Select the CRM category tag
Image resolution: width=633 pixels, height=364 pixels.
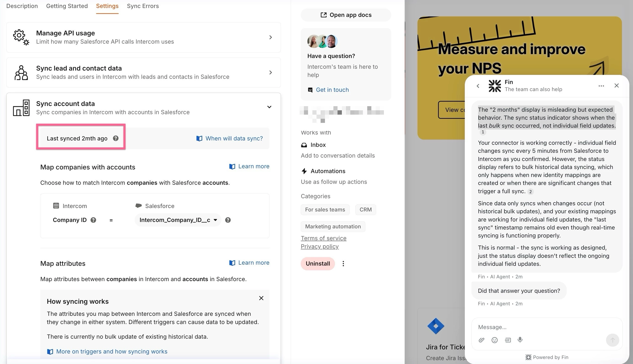click(x=365, y=209)
